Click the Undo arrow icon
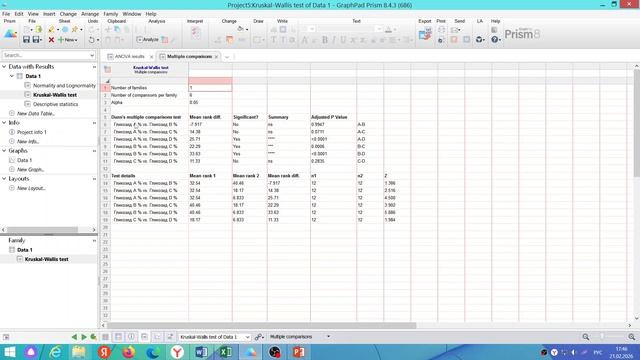This screenshot has width=640, height=360. click(91, 40)
